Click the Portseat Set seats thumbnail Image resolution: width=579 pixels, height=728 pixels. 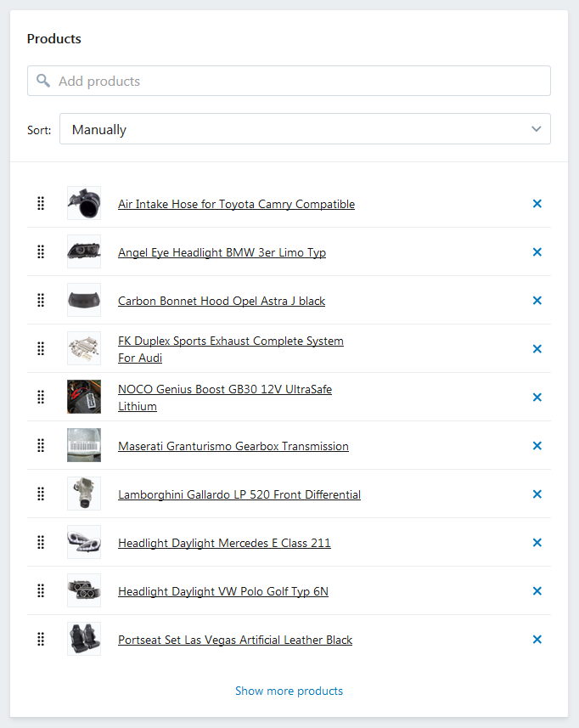[84, 639]
